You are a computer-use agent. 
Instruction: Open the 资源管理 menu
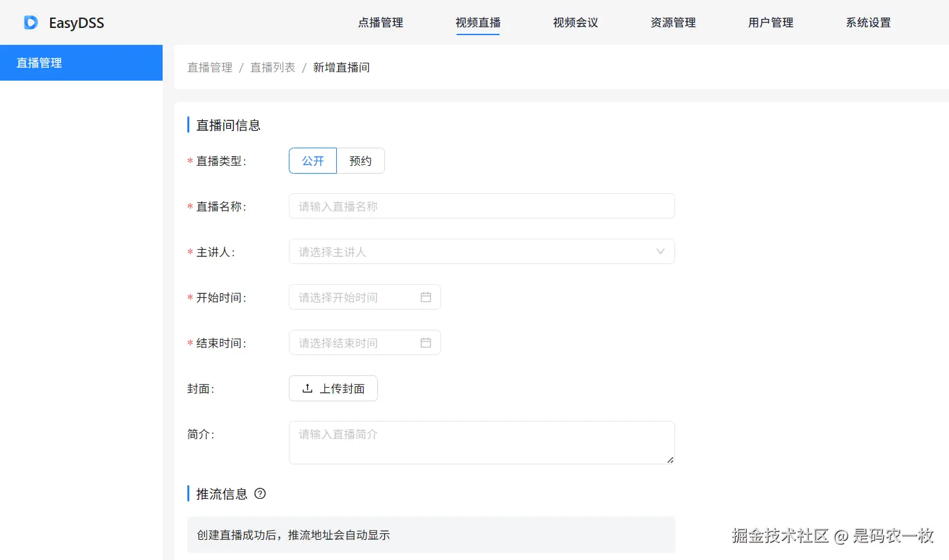click(x=673, y=23)
